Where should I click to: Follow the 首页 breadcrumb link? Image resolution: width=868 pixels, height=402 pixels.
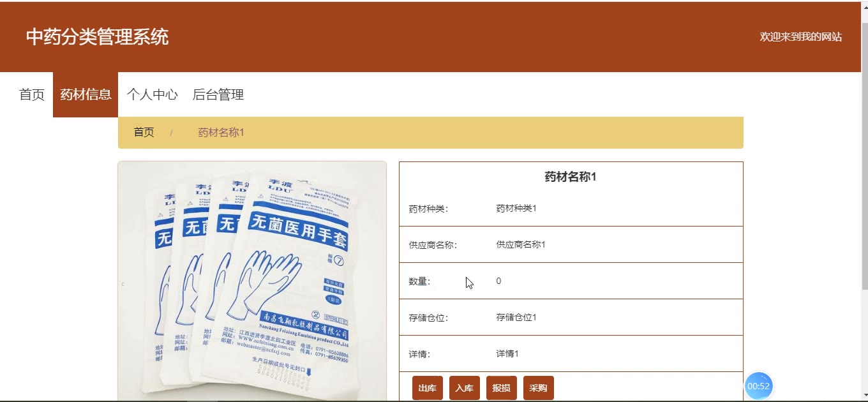click(144, 132)
